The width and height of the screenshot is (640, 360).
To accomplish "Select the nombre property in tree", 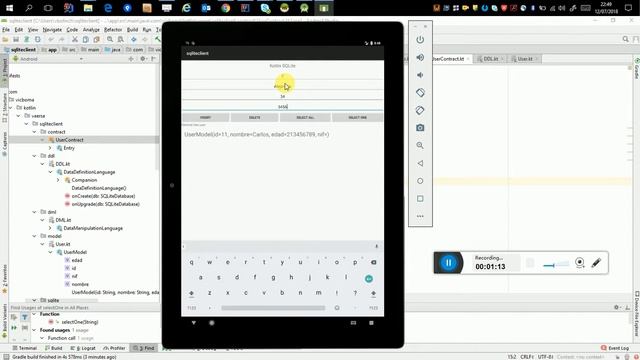I will pyautogui.click(x=80, y=284).
